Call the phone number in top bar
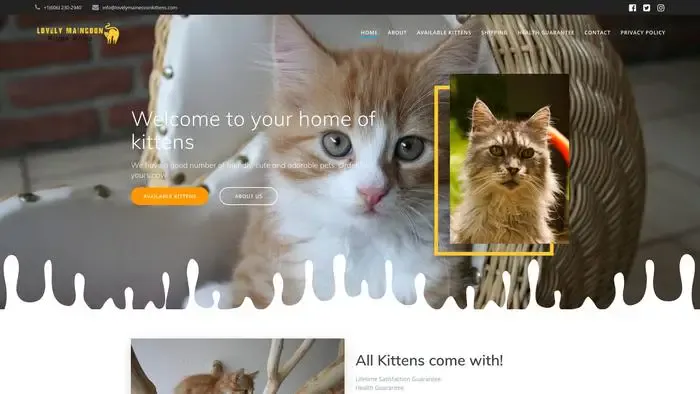This screenshot has height=394, width=700. tap(62, 8)
